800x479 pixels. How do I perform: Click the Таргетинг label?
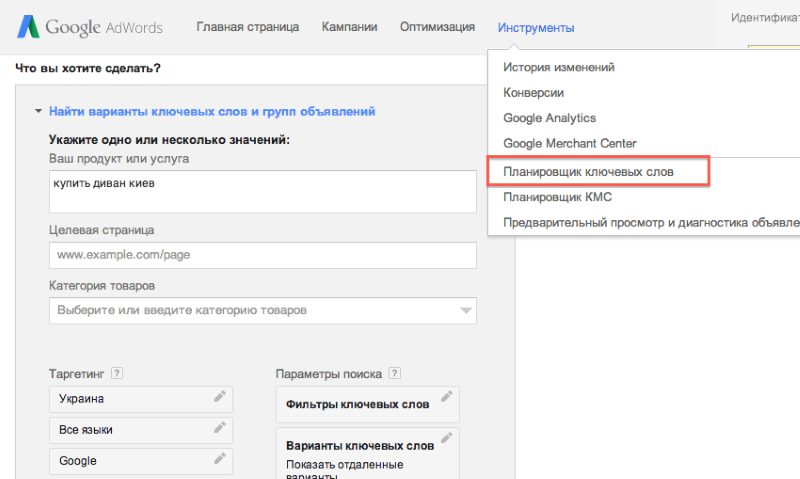(x=77, y=374)
